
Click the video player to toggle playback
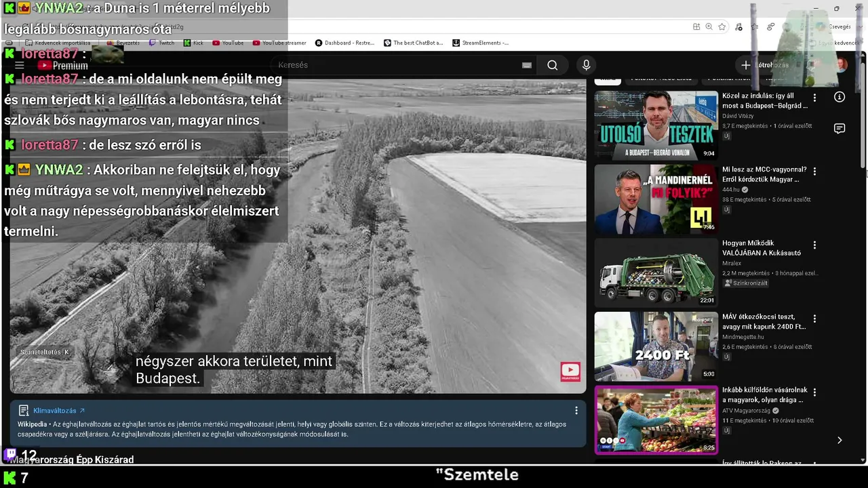pyautogui.click(x=298, y=237)
